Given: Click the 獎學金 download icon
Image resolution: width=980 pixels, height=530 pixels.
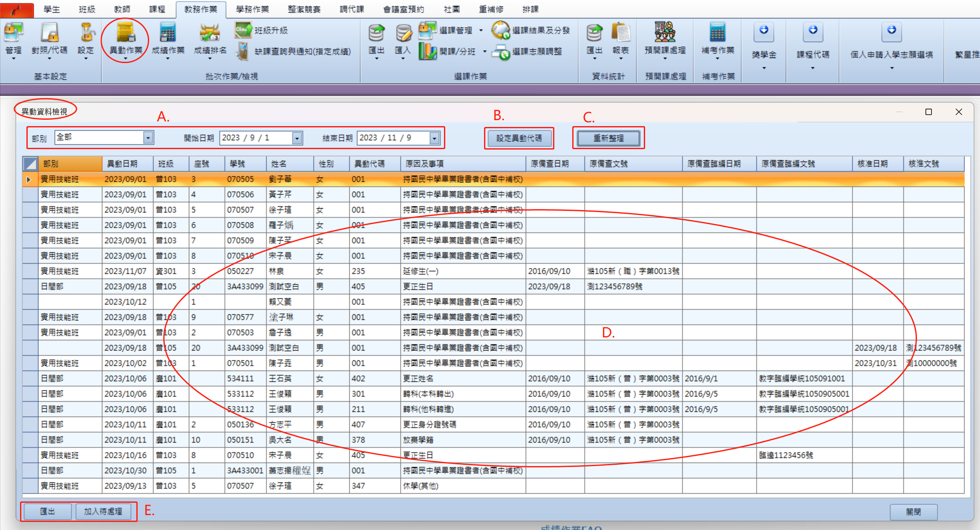Looking at the screenshot, I should (x=764, y=32).
